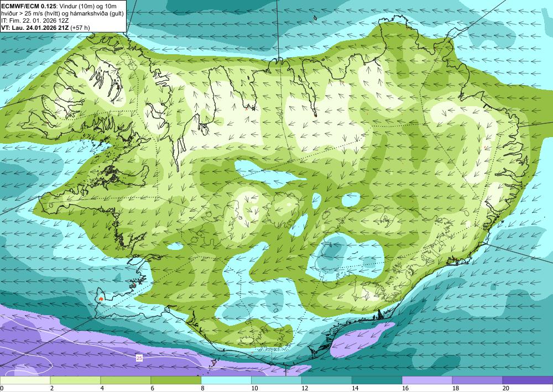Click the medium purple 18–20 legend swatch
Viewport: 553px width, 392px height.
[x=478, y=380]
